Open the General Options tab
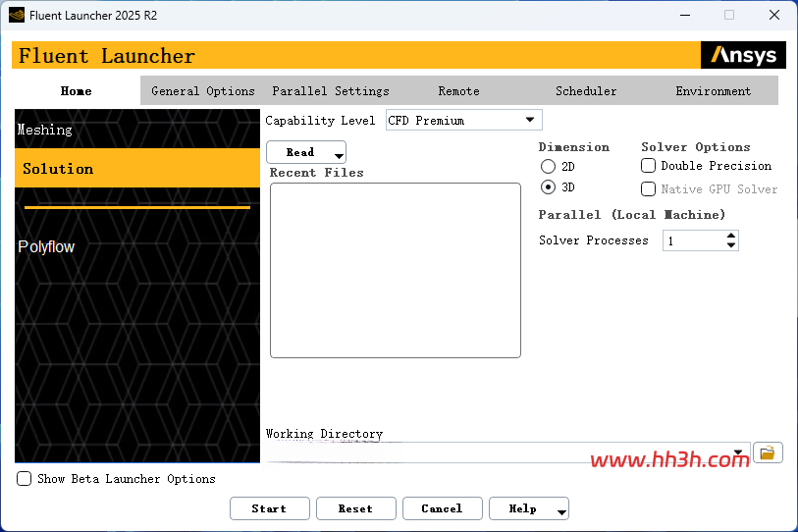The width and height of the screenshot is (798, 532). coord(203,90)
